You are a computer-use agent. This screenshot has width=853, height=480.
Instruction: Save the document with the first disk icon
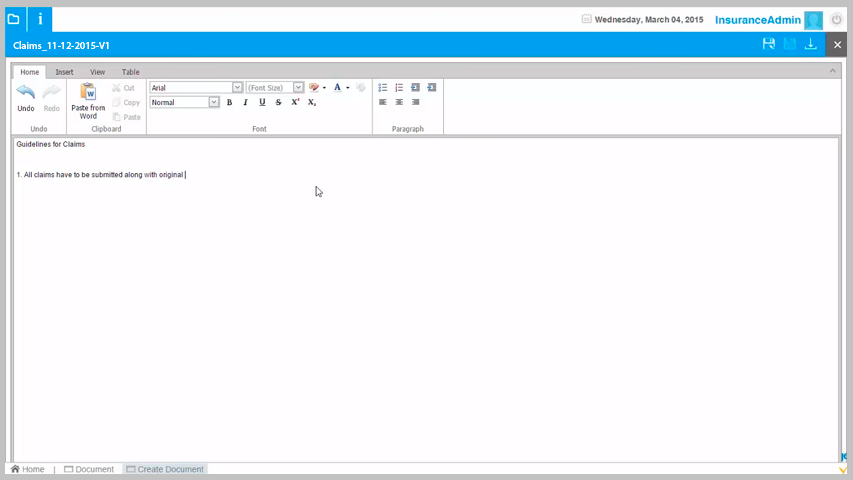tap(769, 45)
